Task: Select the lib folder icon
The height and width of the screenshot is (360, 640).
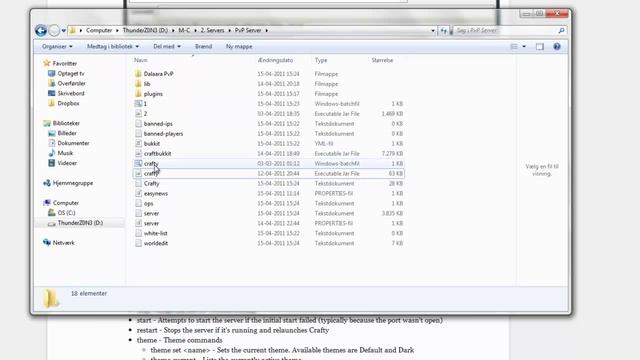Action: [138, 84]
